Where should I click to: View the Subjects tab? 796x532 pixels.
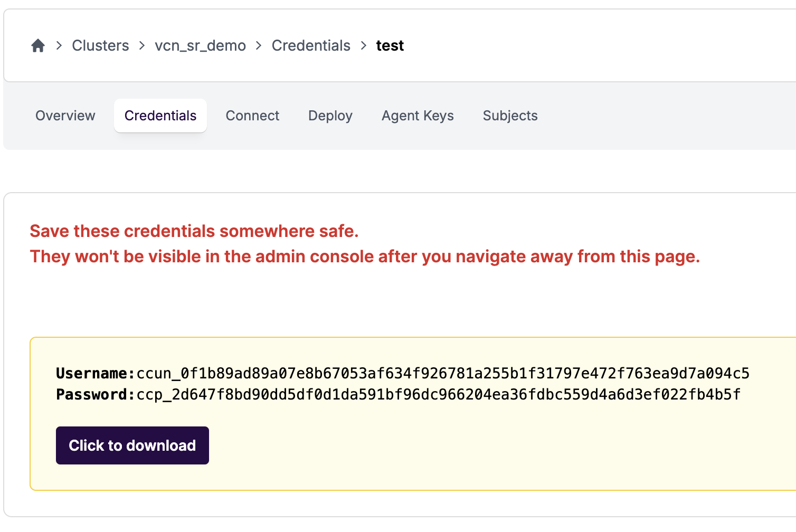pyautogui.click(x=510, y=116)
